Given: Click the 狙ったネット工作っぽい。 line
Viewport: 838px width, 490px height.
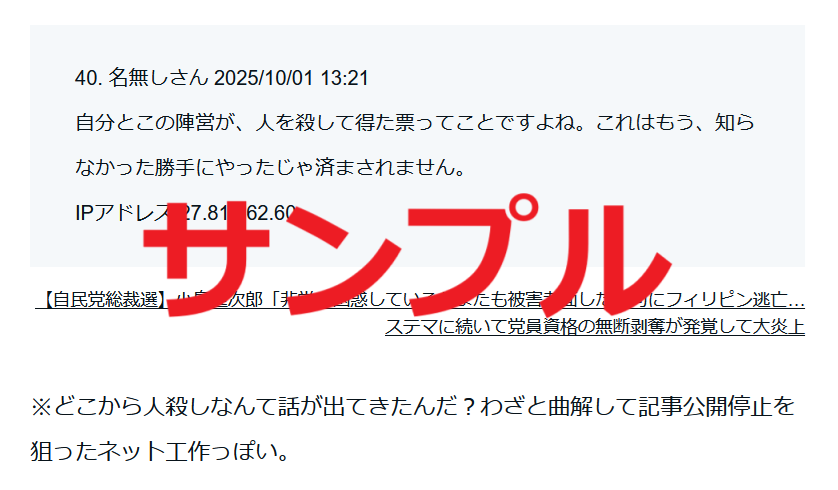Looking at the screenshot, I should [160, 451].
